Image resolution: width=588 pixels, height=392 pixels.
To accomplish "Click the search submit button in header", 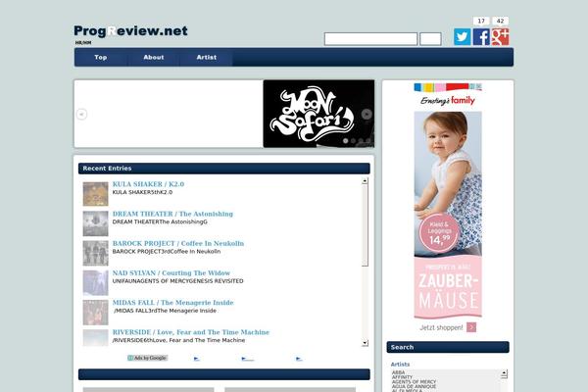I will (430, 39).
